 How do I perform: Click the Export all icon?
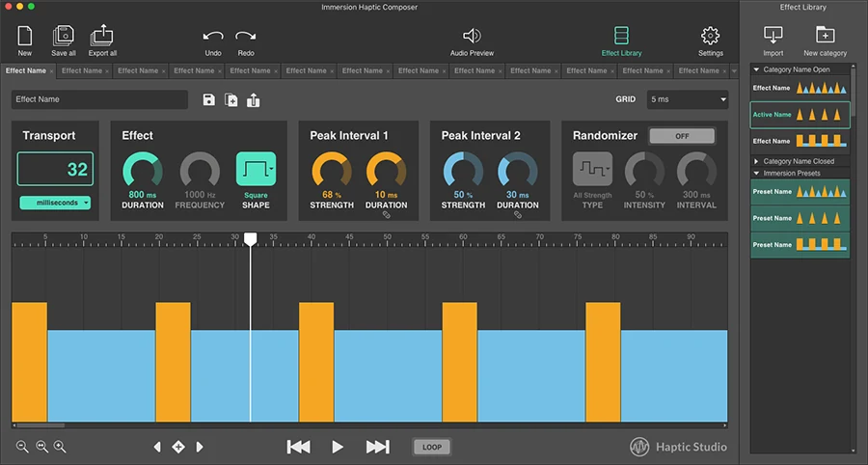pos(102,36)
